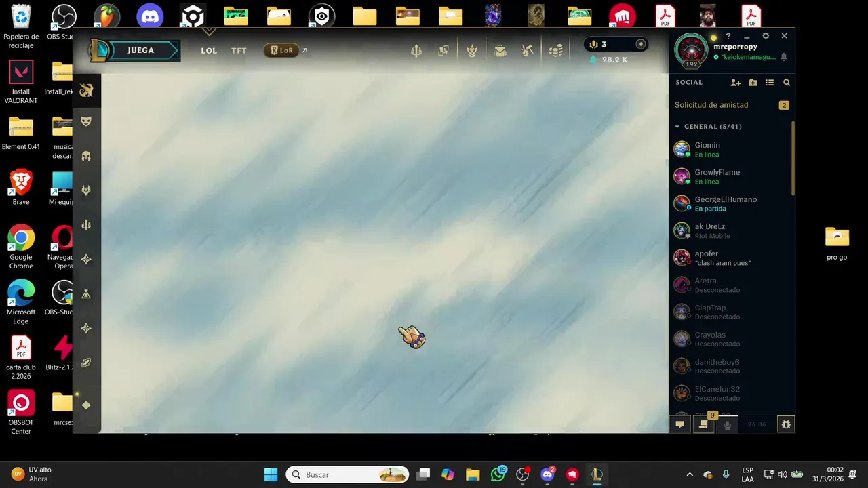The image size is (868, 488).
Task: Open the help question mark
Action: click(728, 36)
